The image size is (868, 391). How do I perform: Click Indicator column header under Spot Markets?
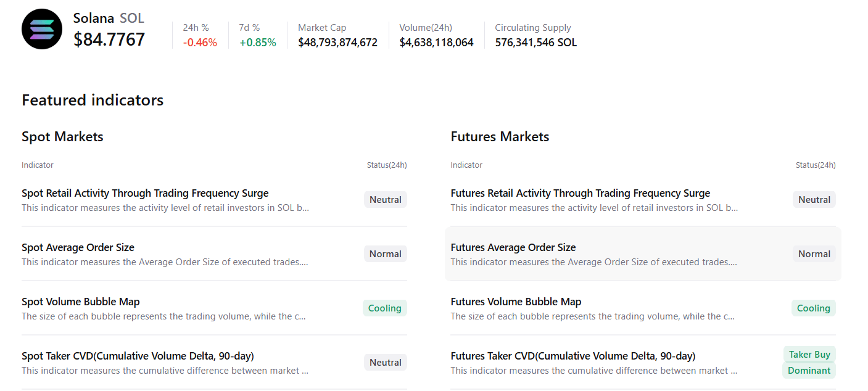pos(38,165)
